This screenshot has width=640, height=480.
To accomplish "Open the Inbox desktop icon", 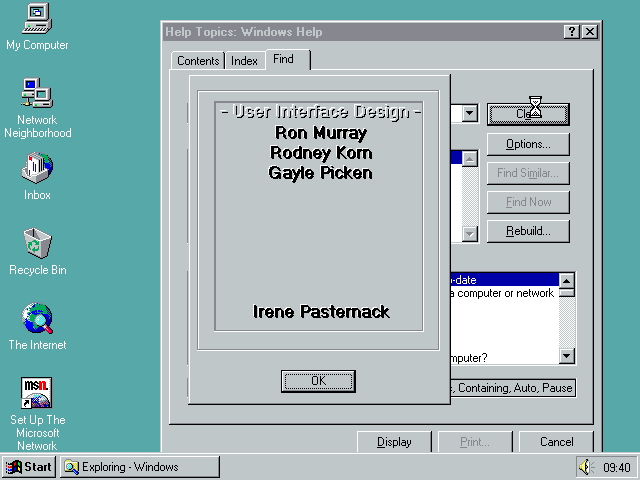I will pyautogui.click(x=37, y=176).
